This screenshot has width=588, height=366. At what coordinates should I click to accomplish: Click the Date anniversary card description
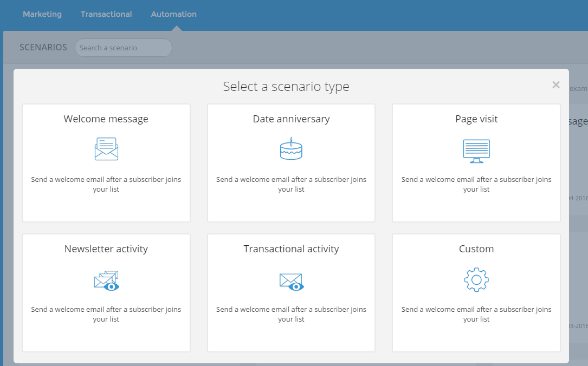pos(292,184)
